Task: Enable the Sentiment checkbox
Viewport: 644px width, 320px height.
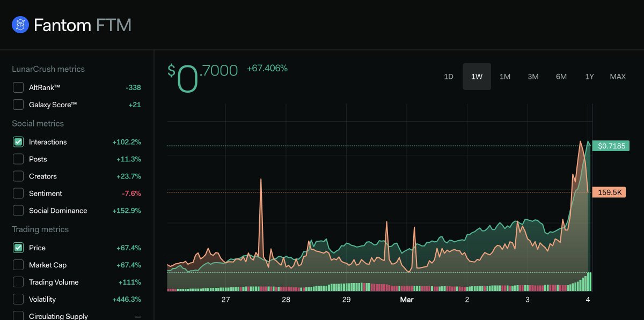Action: [x=18, y=194]
